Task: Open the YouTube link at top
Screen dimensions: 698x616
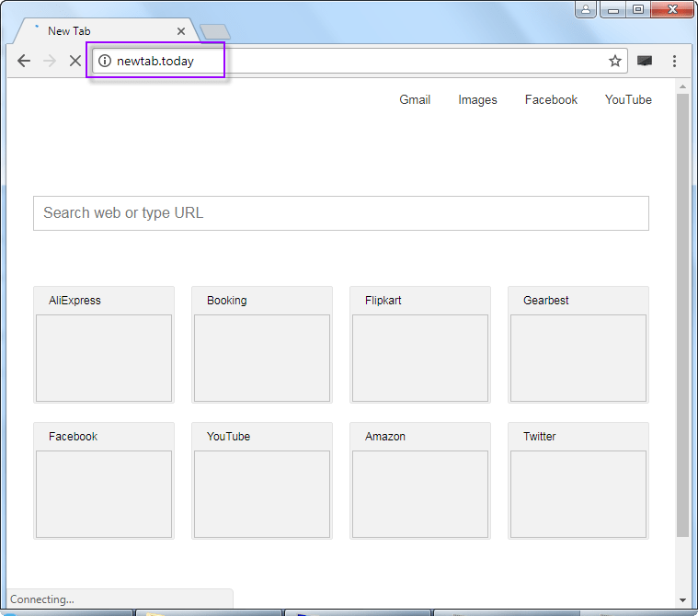Action: pyautogui.click(x=628, y=99)
